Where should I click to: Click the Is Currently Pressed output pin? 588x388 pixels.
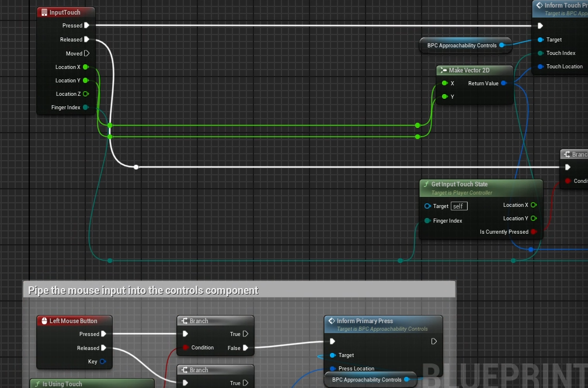point(533,232)
